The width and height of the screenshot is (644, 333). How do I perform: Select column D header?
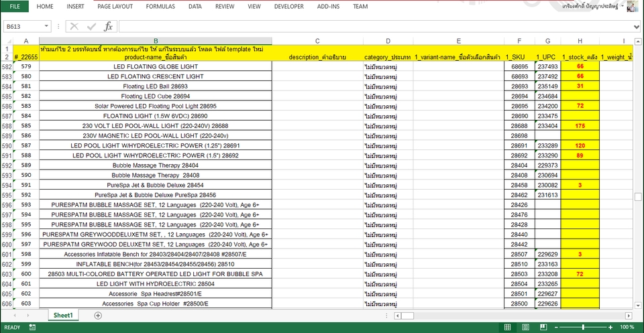pos(388,41)
